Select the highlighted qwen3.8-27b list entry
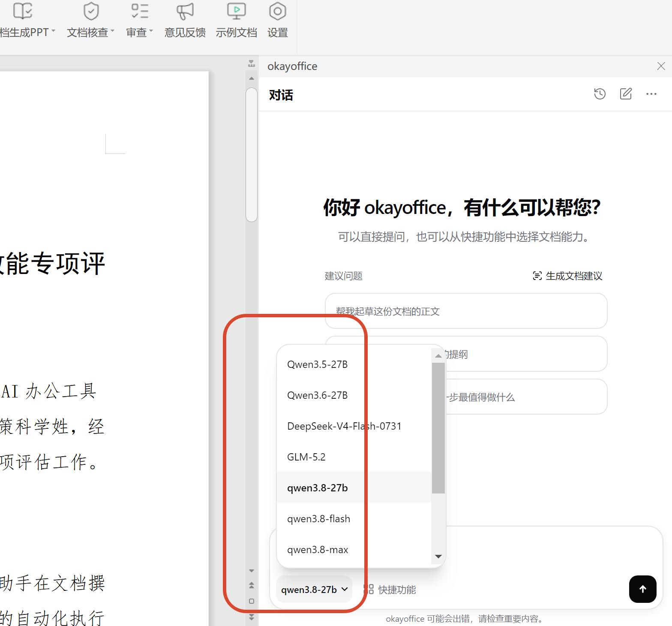The height and width of the screenshot is (626, 672). click(354, 488)
